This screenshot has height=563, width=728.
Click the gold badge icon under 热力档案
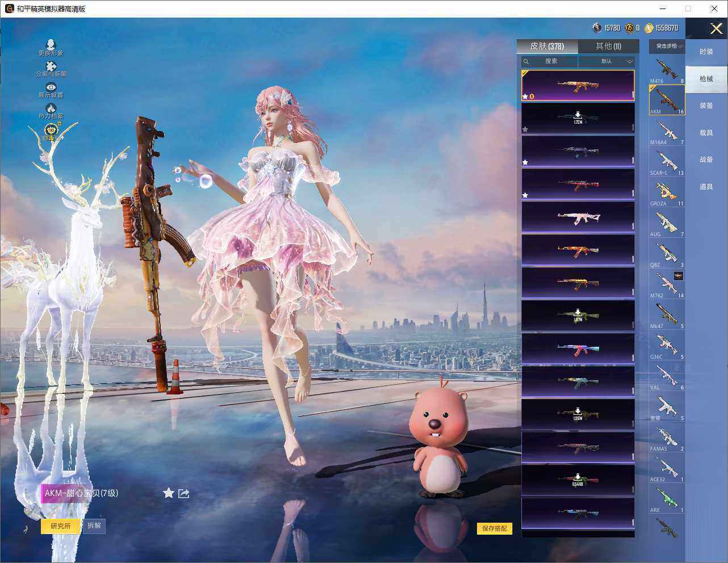tap(51, 131)
